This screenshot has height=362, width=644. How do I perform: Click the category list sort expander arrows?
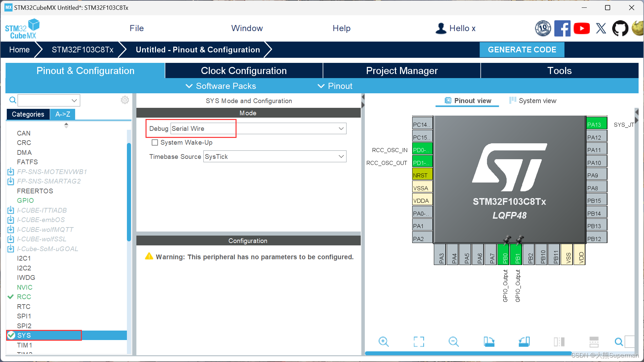[66, 125]
